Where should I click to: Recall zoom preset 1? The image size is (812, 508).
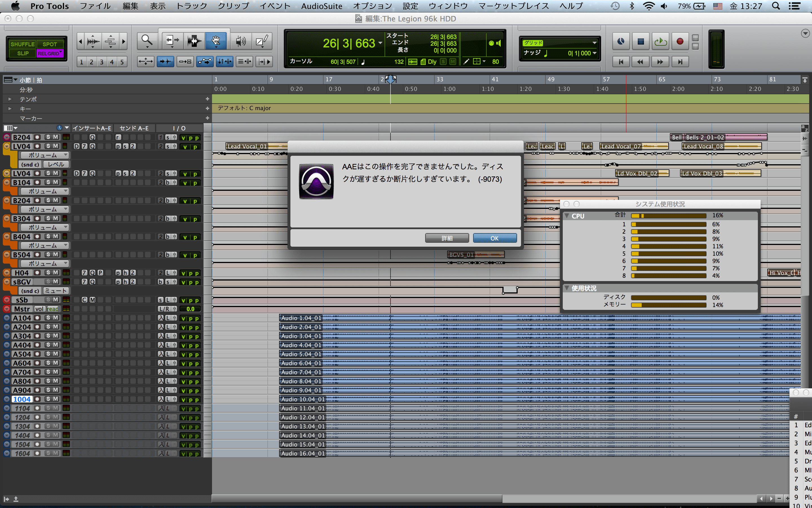click(81, 62)
